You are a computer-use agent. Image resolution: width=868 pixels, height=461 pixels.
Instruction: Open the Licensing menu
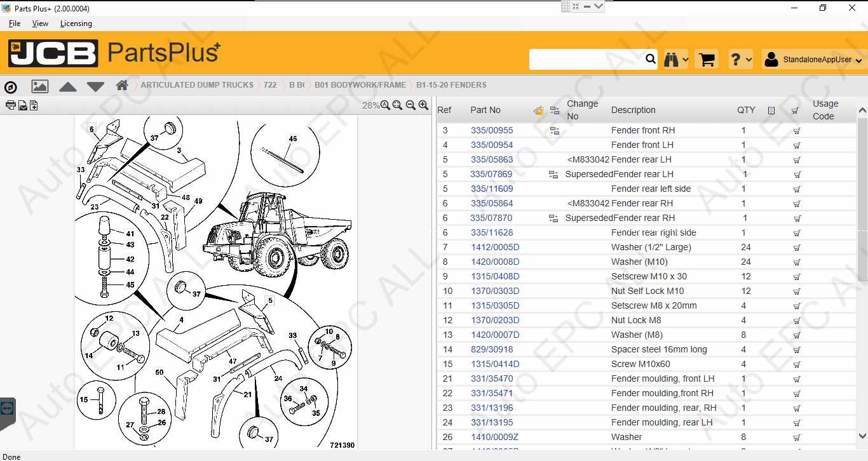[76, 23]
